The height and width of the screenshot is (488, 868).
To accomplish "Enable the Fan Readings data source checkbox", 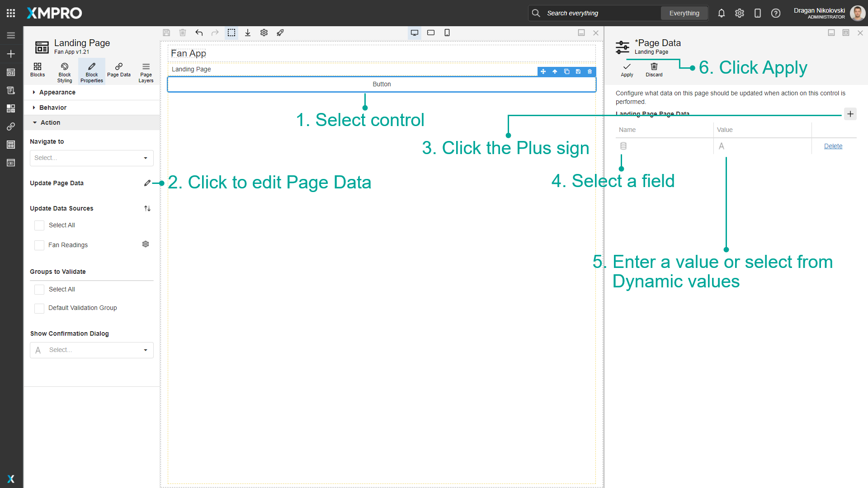I will pos(39,245).
